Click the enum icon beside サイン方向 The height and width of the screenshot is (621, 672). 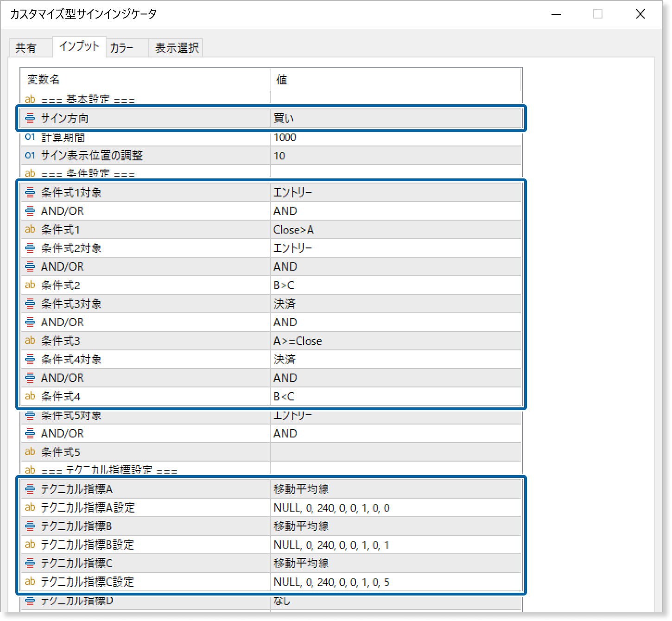[x=30, y=118]
